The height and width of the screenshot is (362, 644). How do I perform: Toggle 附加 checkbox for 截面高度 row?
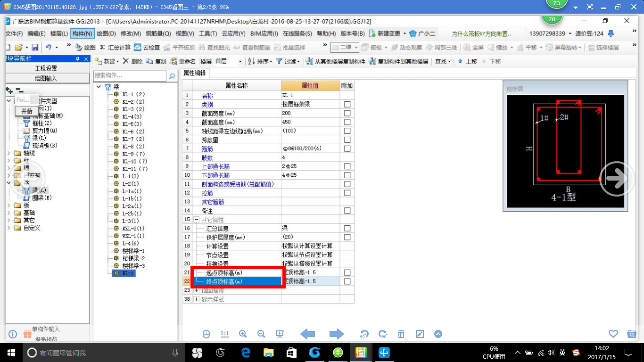pyautogui.click(x=347, y=122)
